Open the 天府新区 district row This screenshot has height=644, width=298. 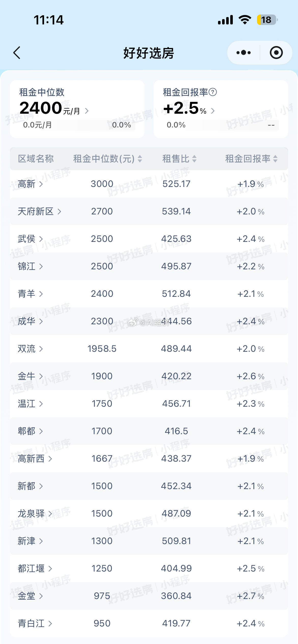click(x=149, y=211)
